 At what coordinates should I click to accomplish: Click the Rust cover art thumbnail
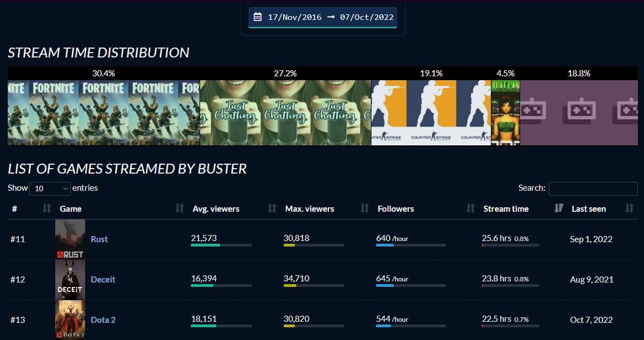click(x=70, y=239)
